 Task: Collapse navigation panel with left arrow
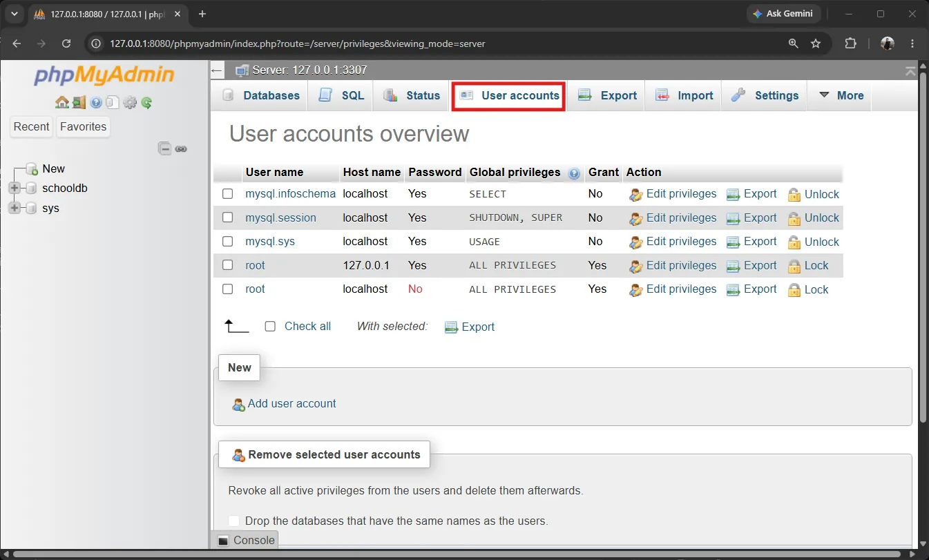(217, 70)
